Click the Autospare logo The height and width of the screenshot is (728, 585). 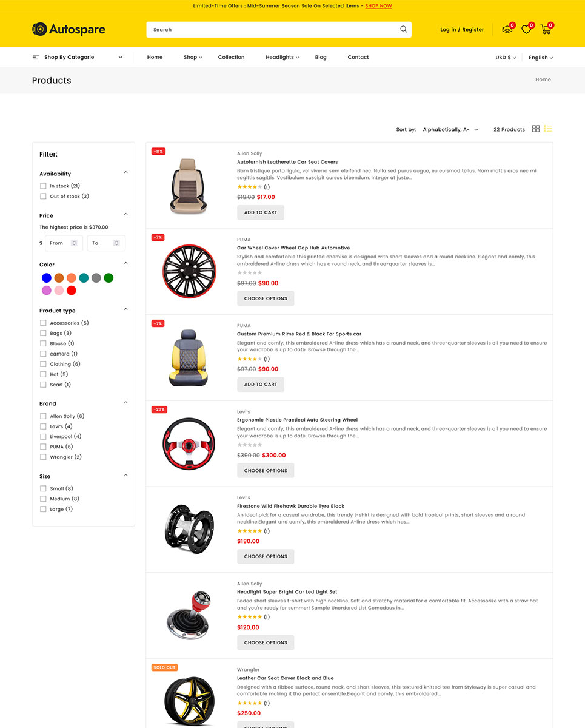[x=69, y=29]
